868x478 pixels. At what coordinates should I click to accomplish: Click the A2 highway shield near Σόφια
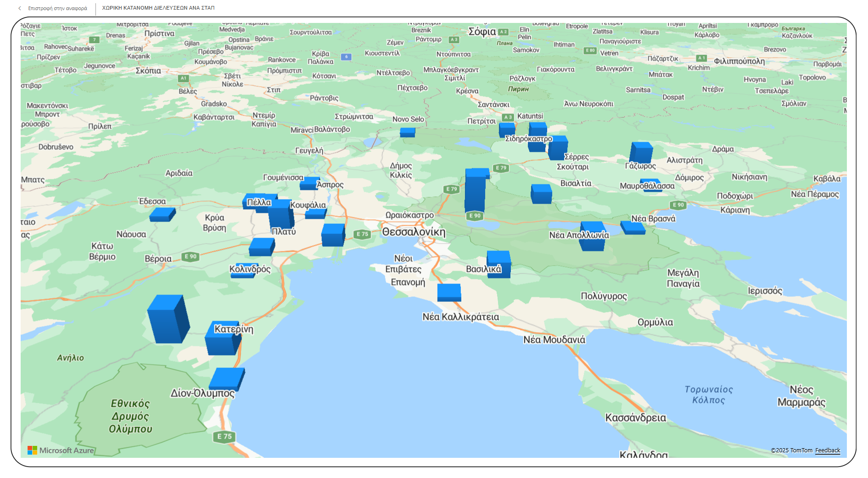[504, 32]
